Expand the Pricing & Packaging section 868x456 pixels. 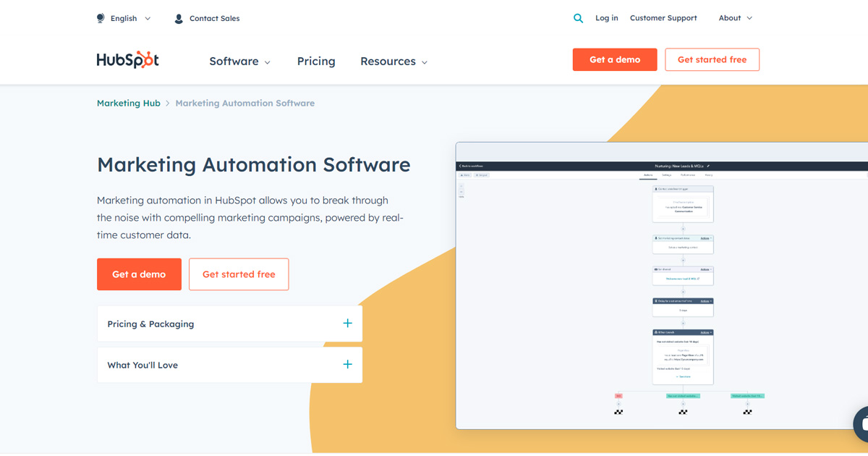[x=229, y=324]
